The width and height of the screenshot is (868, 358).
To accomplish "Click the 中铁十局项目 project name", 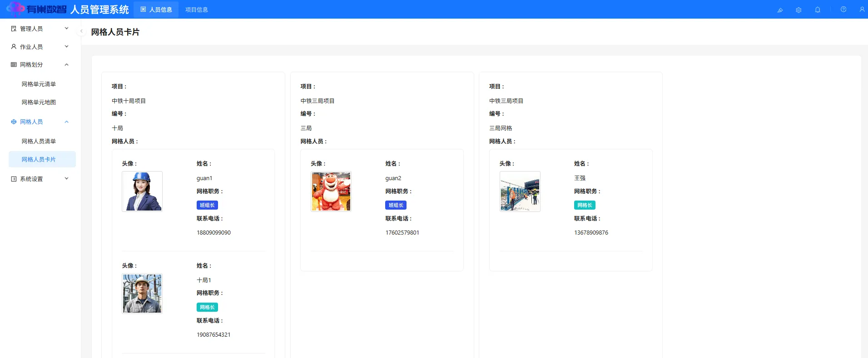I will (x=129, y=101).
